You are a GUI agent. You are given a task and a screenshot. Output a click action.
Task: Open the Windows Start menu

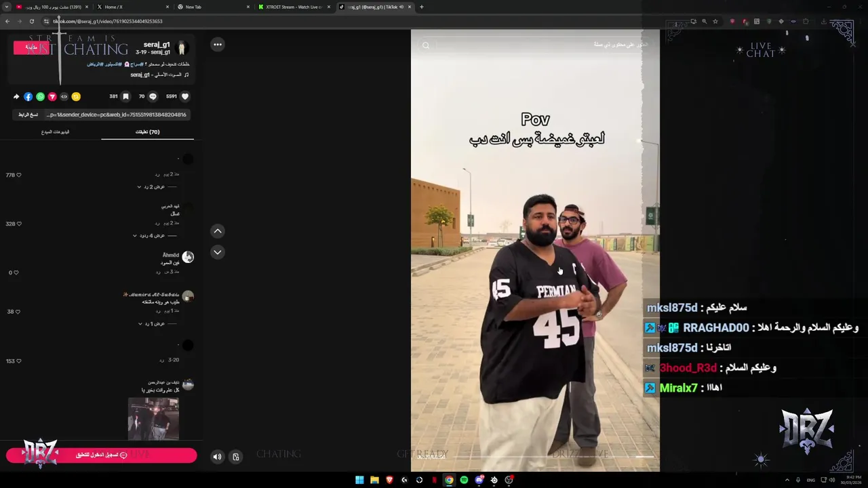(x=359, y=480)
